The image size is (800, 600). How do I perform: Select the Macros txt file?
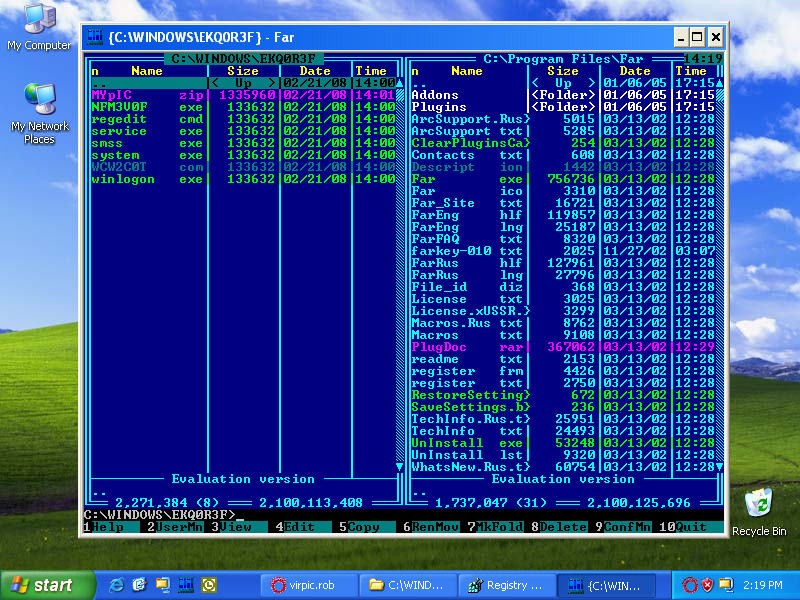(563, 335)
